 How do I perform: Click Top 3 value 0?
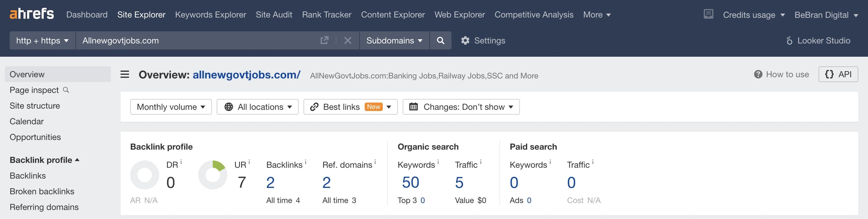pyautogui.click(x=423, y=200)
